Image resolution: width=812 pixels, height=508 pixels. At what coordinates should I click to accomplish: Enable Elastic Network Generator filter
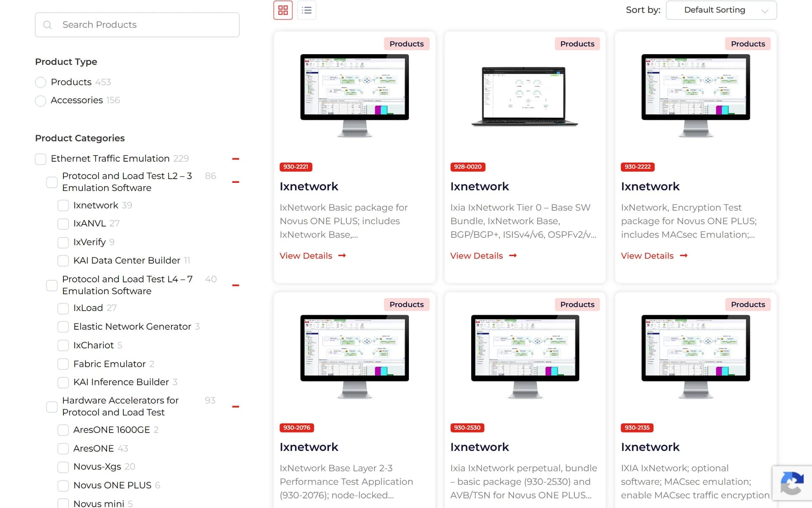63,327
